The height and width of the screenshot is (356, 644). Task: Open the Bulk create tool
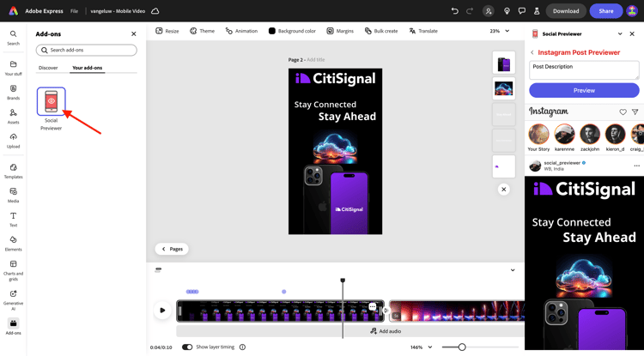pos(381,31)
